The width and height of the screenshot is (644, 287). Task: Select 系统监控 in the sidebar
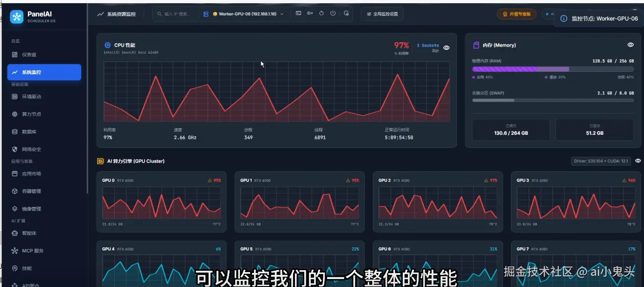click(44, 72)
